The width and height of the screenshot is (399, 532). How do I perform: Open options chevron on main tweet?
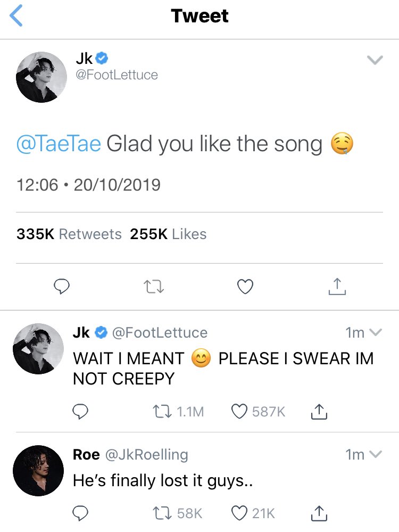375,60
